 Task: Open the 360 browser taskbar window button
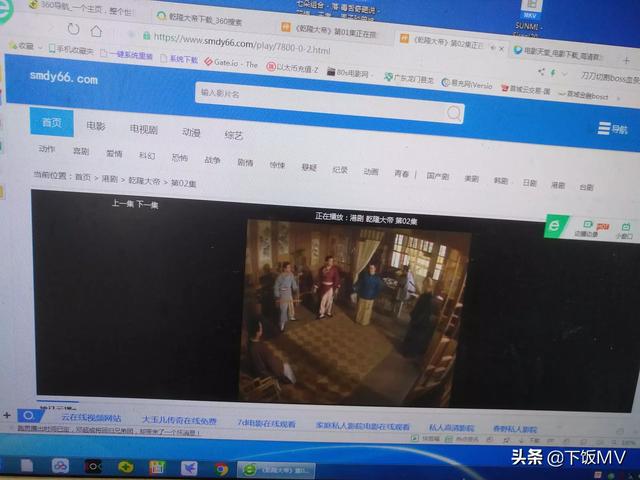pos(277,470)
